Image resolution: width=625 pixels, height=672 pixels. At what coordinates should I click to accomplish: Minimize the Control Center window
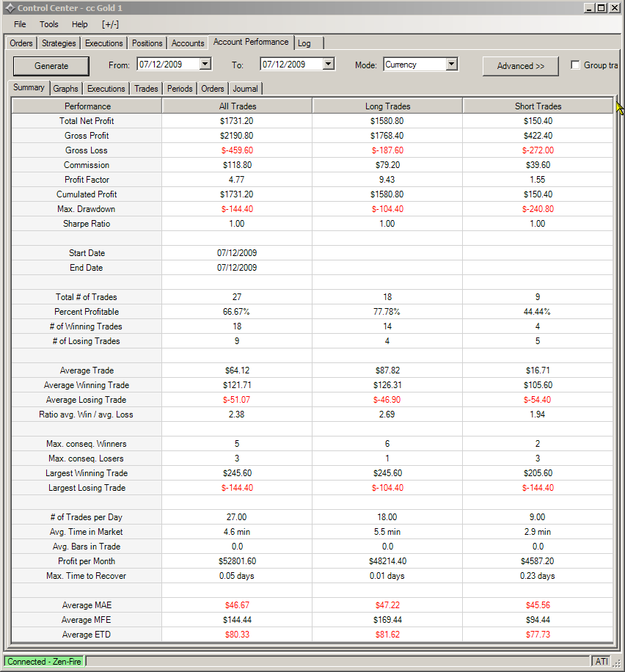(590, 8)
